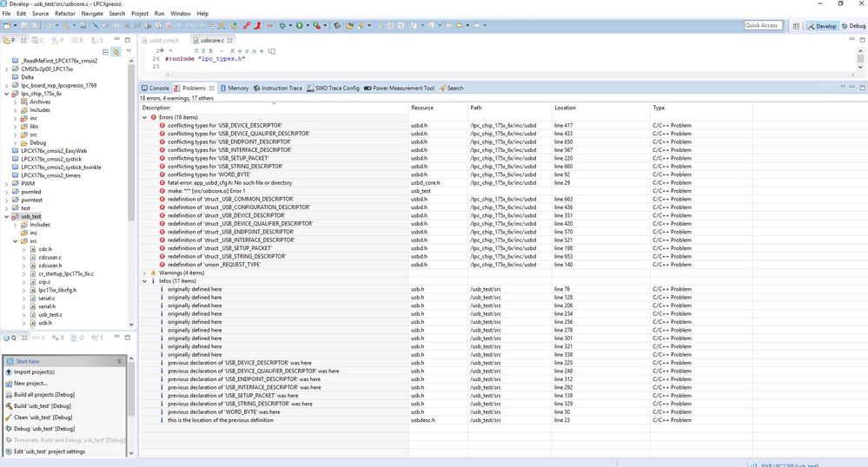Open the Project Explorer view menu arrow
The height and width of the screenshot is (467, 868).
129,51
